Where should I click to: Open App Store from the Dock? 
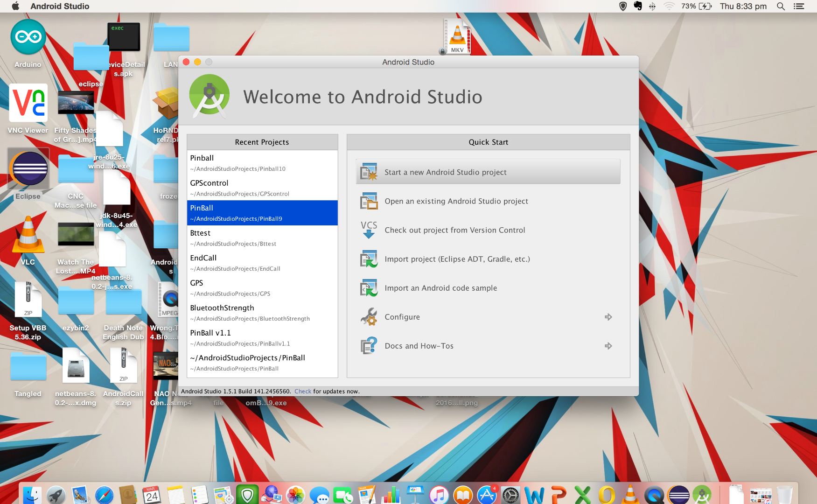pos(487,495)
